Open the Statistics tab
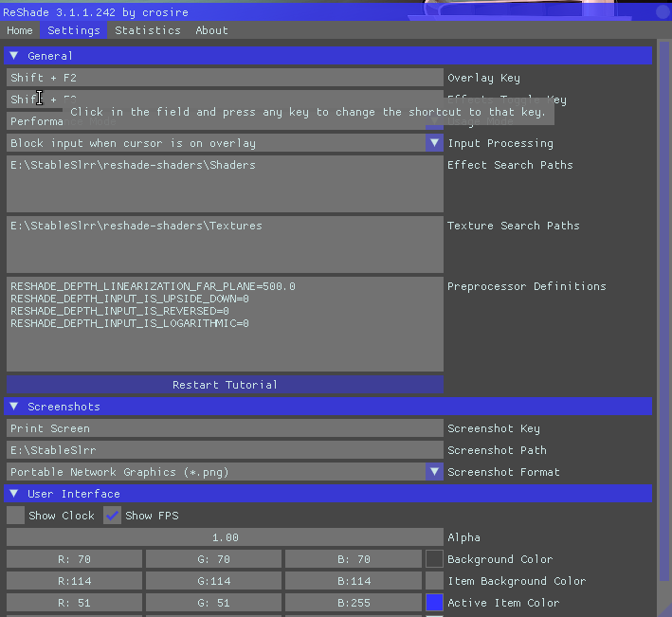 point(148,30)
